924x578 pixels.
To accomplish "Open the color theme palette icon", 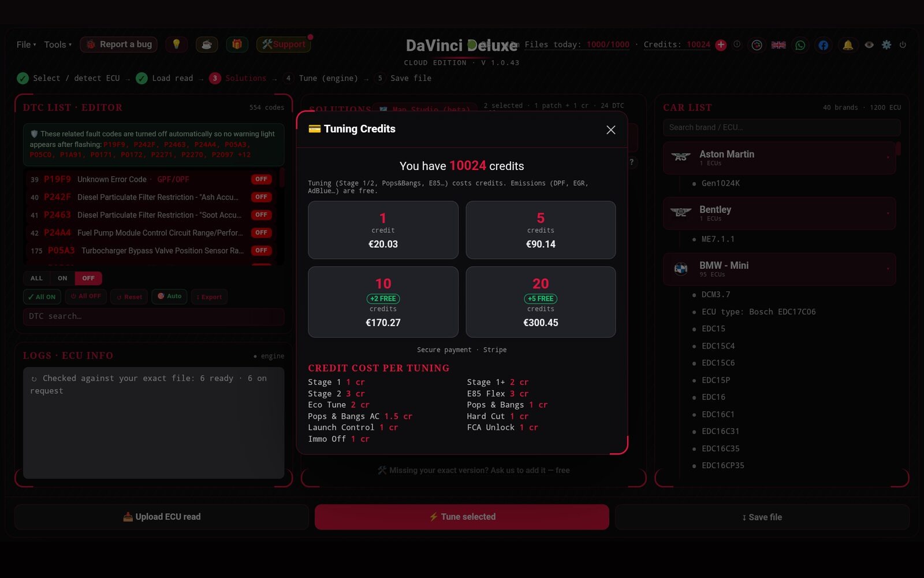I will coord(757,45).
